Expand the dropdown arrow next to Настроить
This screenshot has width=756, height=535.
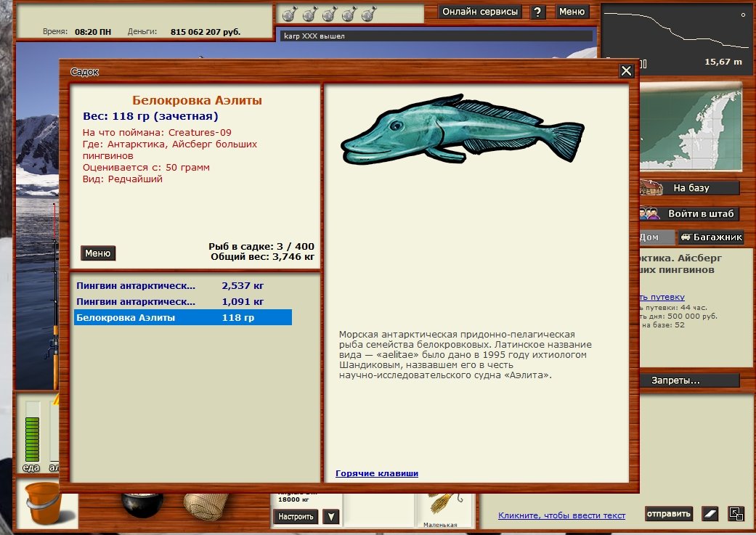point(330,517)
